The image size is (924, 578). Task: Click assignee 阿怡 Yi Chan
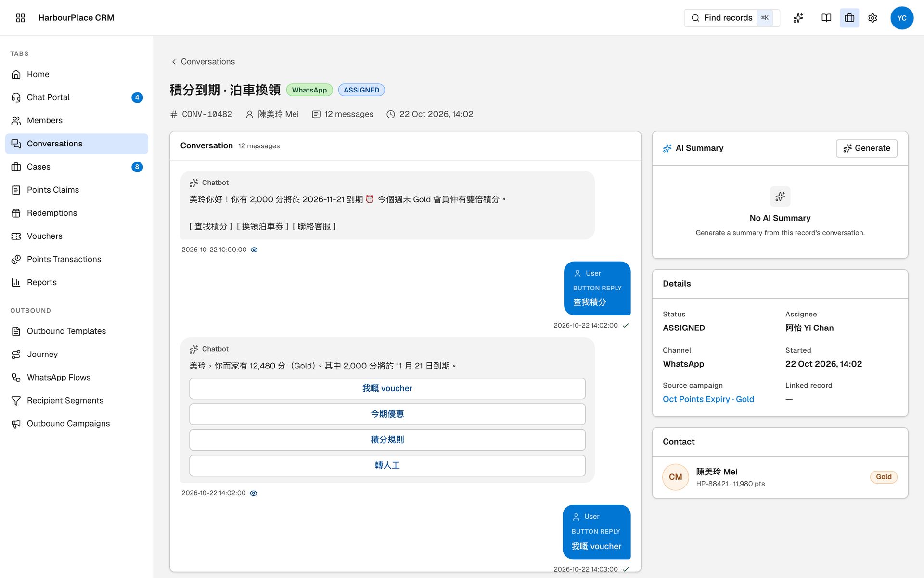[809, 328]
